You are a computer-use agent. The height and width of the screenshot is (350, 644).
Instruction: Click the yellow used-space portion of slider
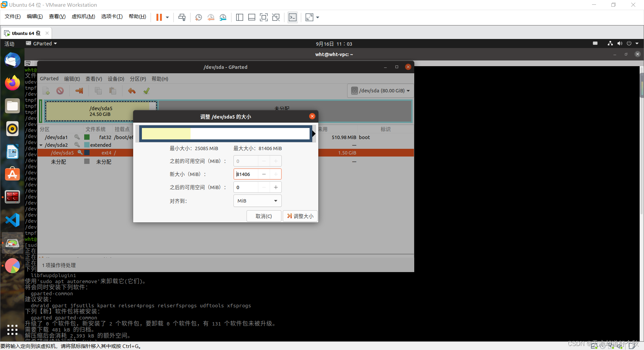(166, 134)
